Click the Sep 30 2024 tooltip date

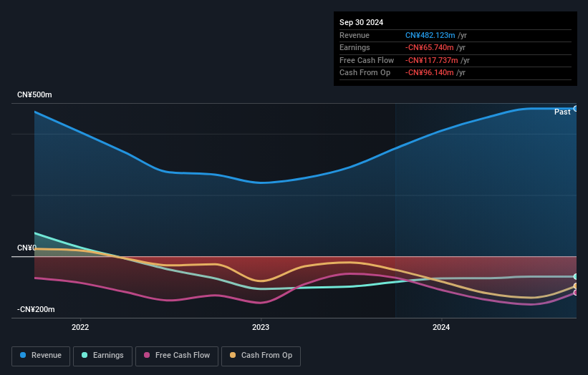[361, 22]
